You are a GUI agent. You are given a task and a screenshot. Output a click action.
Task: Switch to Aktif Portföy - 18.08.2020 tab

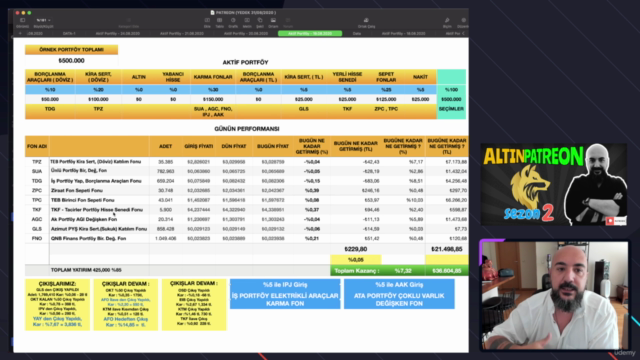pos(403,33)
